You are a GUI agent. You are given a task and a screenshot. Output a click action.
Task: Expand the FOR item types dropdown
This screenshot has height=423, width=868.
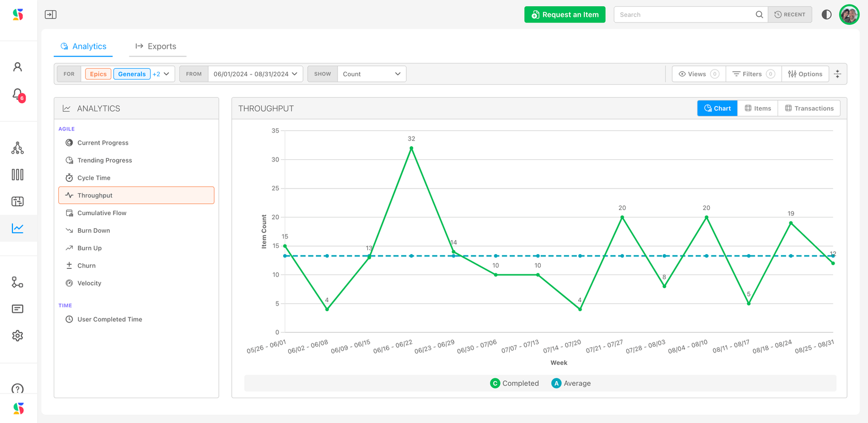(166, 74)
